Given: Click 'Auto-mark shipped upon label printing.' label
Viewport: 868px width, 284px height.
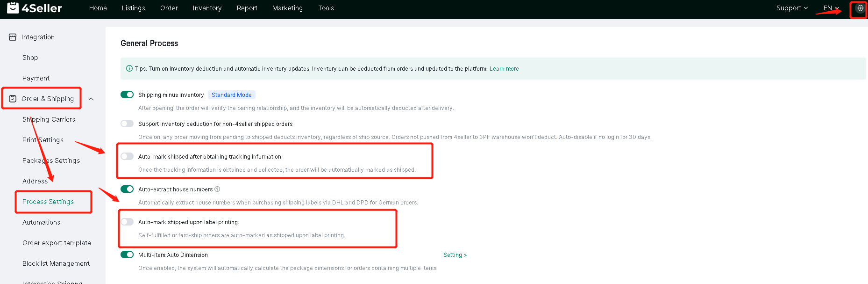Looking at the screenshot, I should [188, 222].
